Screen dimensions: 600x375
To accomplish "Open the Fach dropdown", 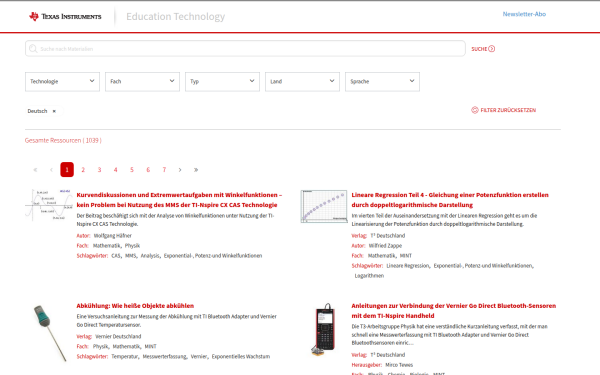I will (x=142, y=82).
